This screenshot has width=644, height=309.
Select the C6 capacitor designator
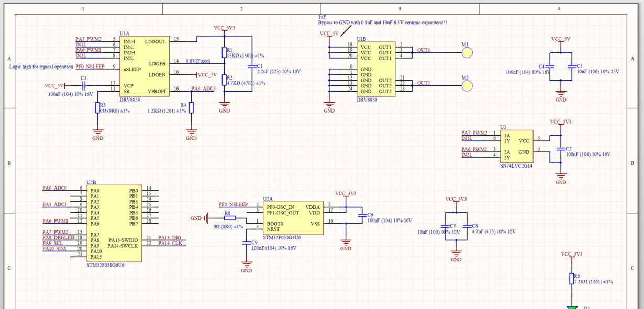pos(370,215)
